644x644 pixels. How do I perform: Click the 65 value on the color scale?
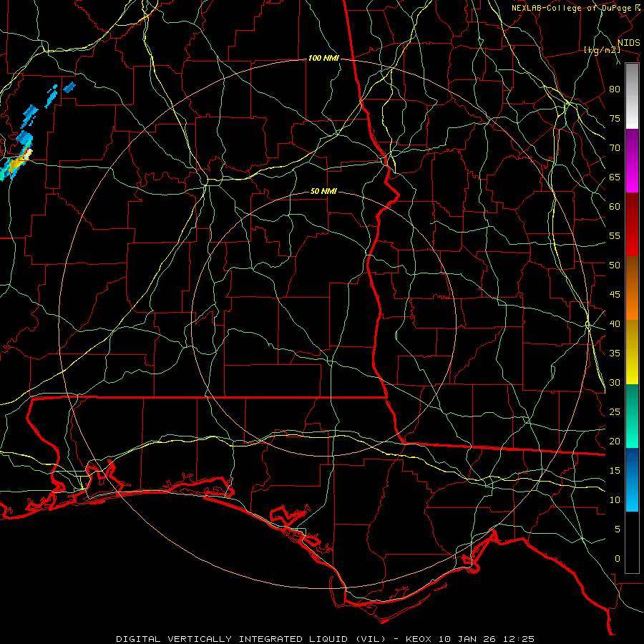pos(615,177)
